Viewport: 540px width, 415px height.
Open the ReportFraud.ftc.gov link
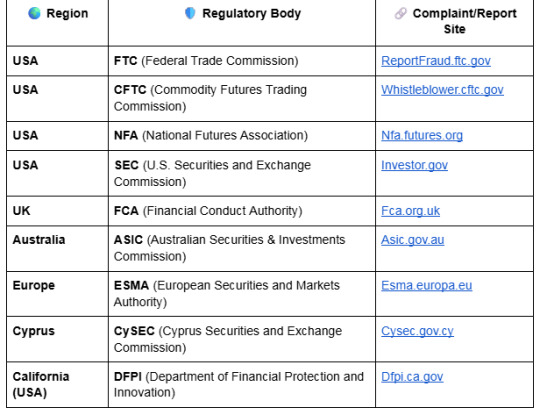(x=436, y=61)
